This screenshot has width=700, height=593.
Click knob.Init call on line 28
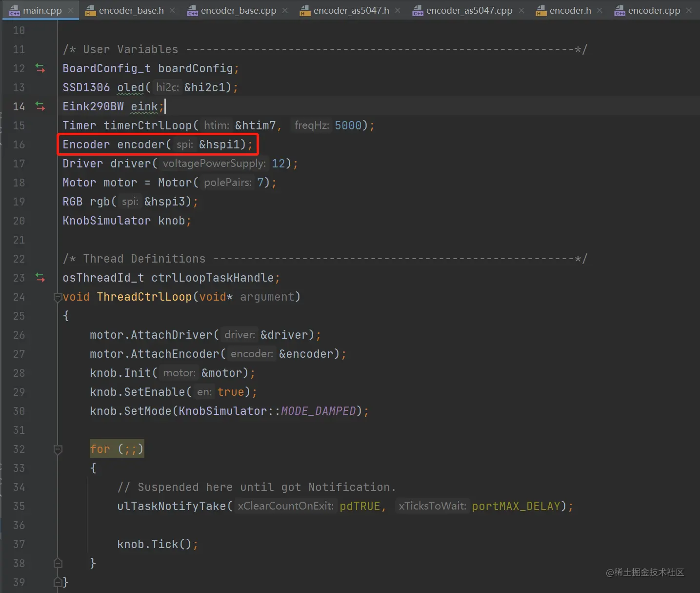pyautogui.click(x=120, y=373)
